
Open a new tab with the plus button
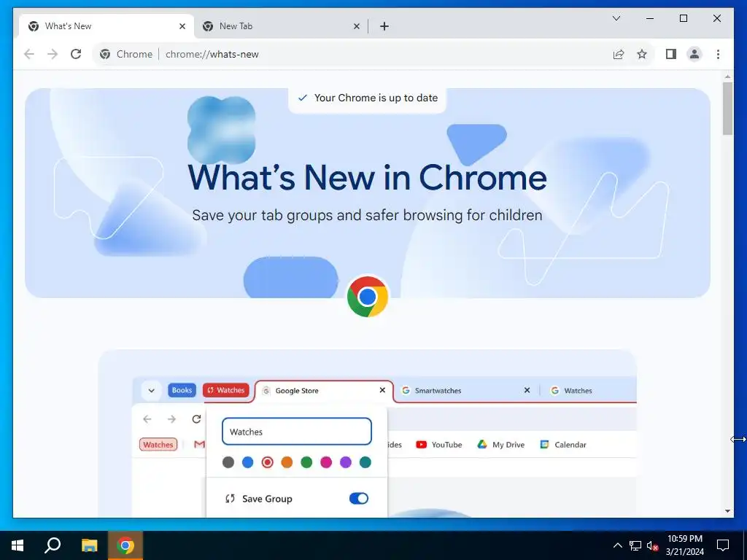(384, 26)
